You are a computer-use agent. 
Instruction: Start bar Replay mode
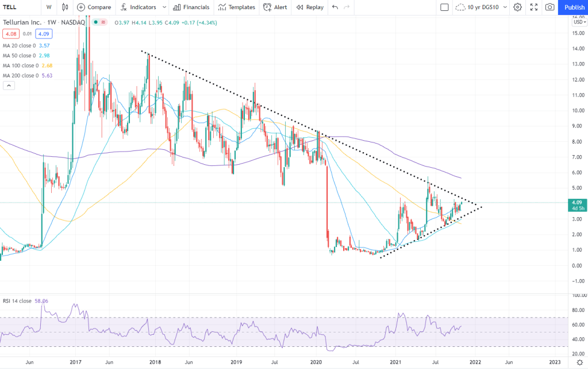[310, 7]
